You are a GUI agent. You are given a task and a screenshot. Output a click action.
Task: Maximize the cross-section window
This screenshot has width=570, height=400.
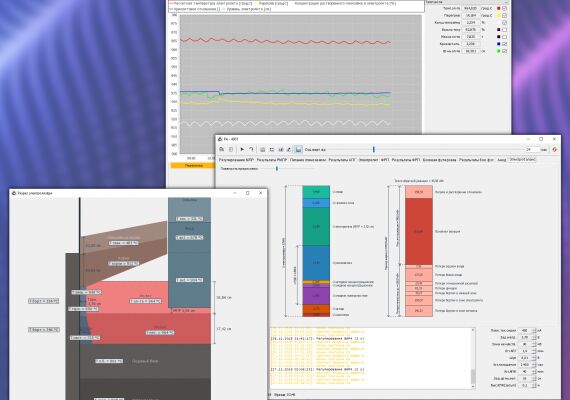point(248,193)
